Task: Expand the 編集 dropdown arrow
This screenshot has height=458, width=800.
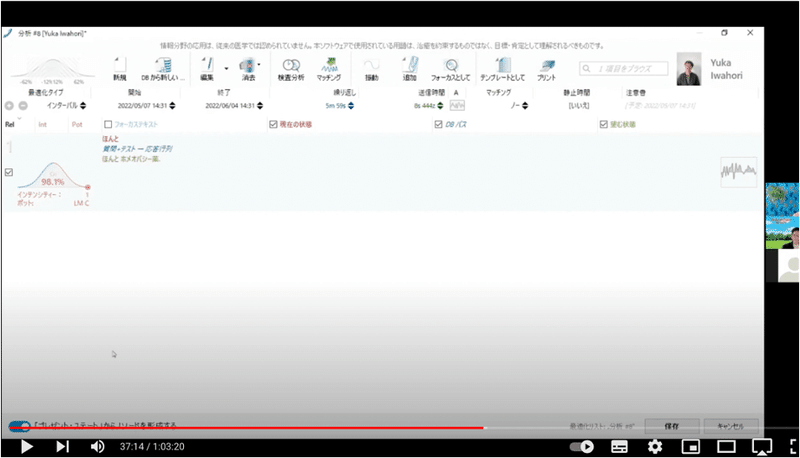Action: [x=227, y=68]
